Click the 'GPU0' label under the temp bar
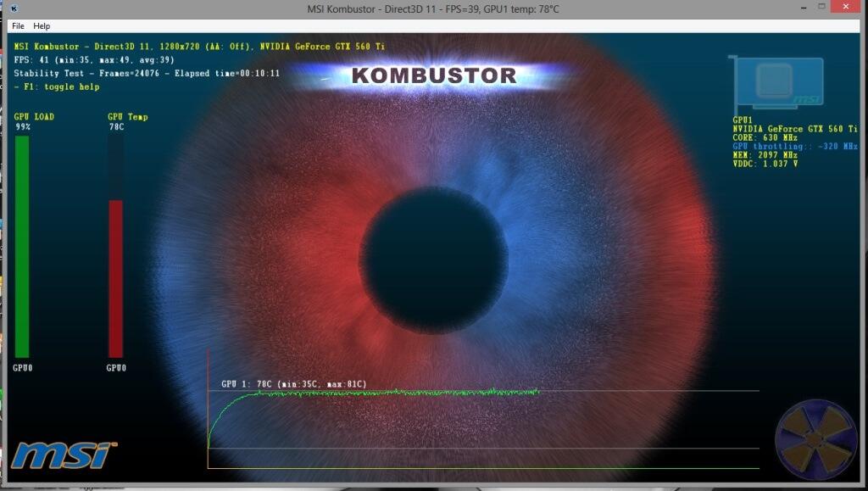The image size is (868, 491). [116, 368]
